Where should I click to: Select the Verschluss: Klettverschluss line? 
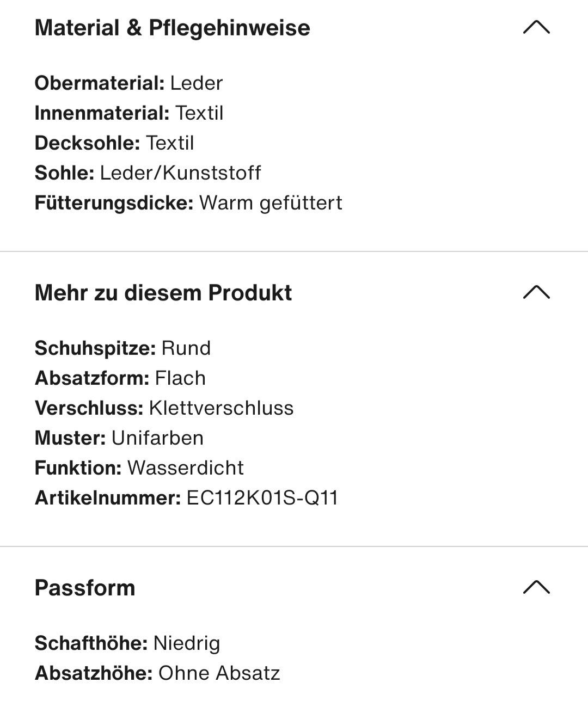(x=164, y=408)
